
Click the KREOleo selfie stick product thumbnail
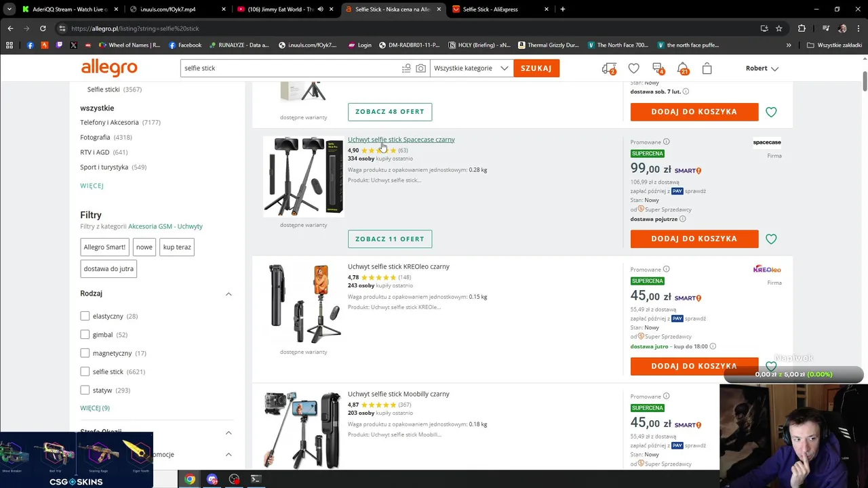(x=304, y=304)
